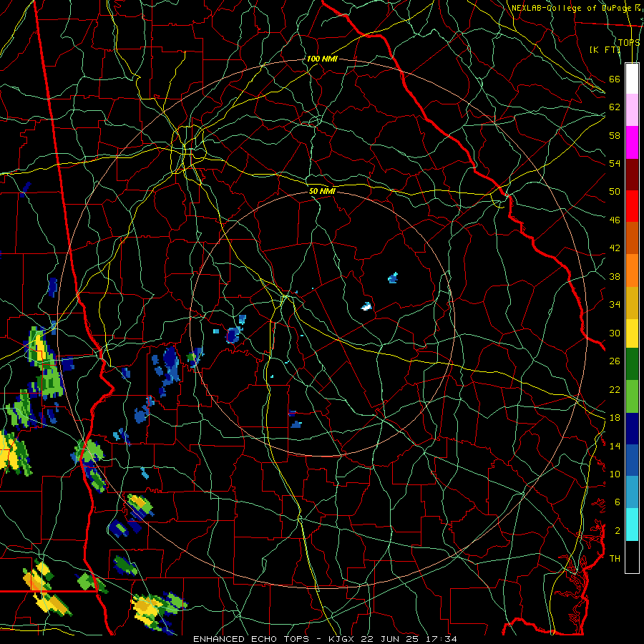Click the [K FT] units label
This screenshot has width=644, height=644.
(x=605, y=49)
